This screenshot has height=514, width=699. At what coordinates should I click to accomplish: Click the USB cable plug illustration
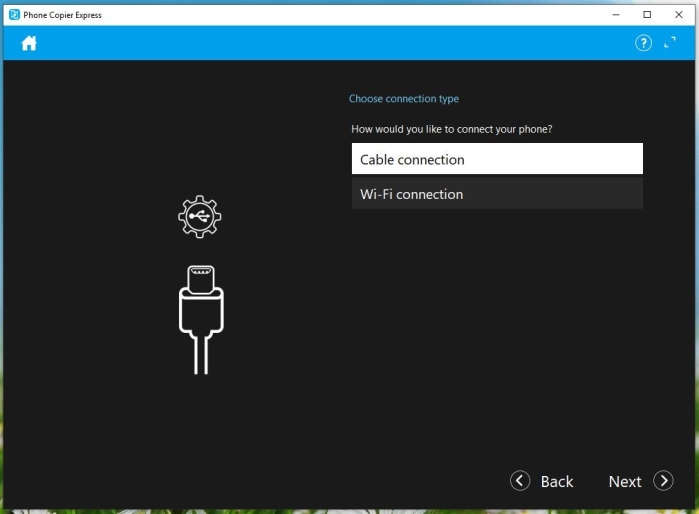pyautogui.click(x=201, y=320)
